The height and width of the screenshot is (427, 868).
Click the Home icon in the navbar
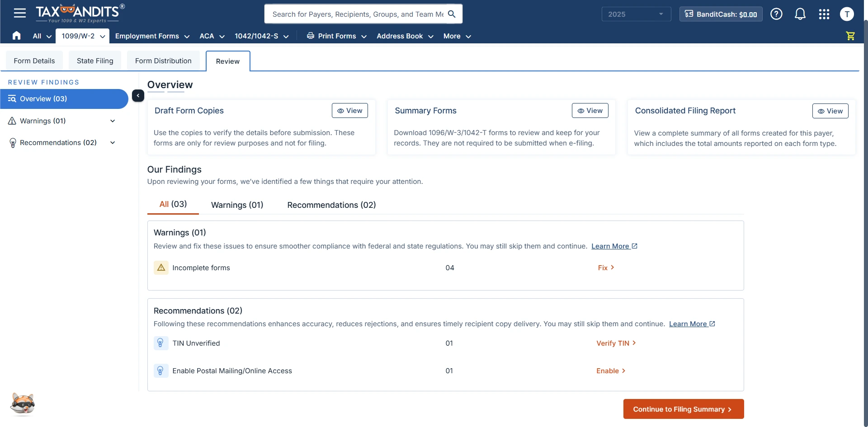pos(16,36)
